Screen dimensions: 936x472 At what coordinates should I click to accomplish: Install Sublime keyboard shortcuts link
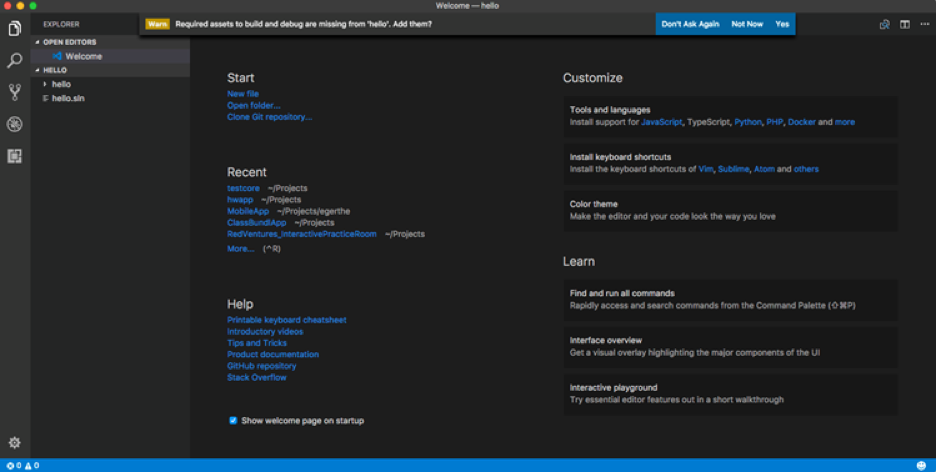click(x=733, y=169)
